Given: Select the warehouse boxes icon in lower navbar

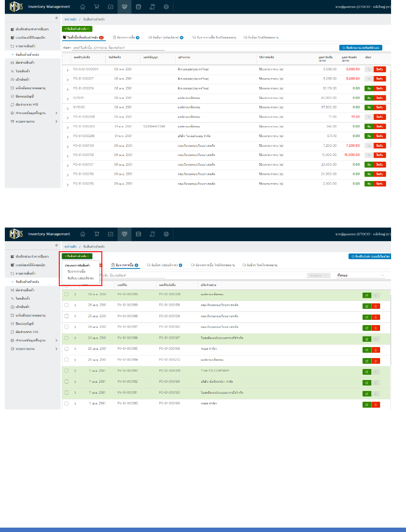Looking at the screenshot, I should (124, 234).
